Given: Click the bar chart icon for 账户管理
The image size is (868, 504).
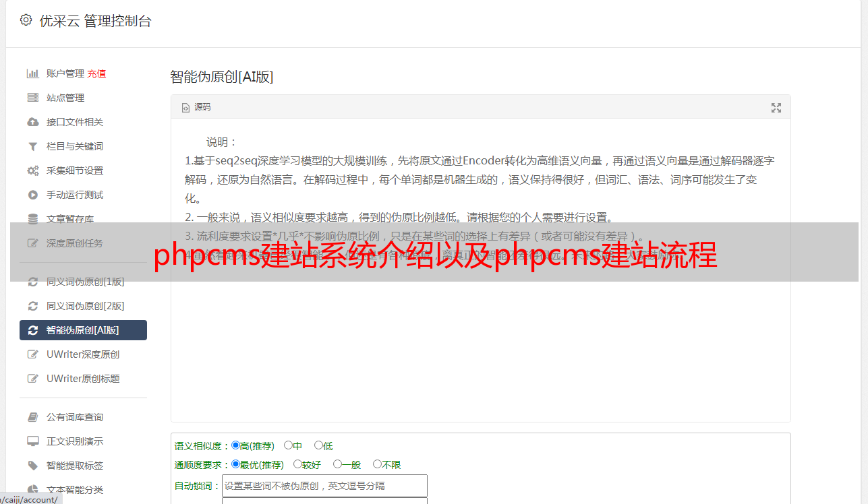Looking at the screenshot, I should coord(32,73).
